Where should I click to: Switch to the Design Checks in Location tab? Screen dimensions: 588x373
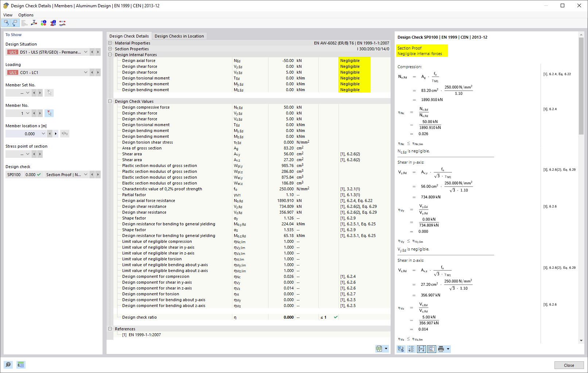pos(179,36)
